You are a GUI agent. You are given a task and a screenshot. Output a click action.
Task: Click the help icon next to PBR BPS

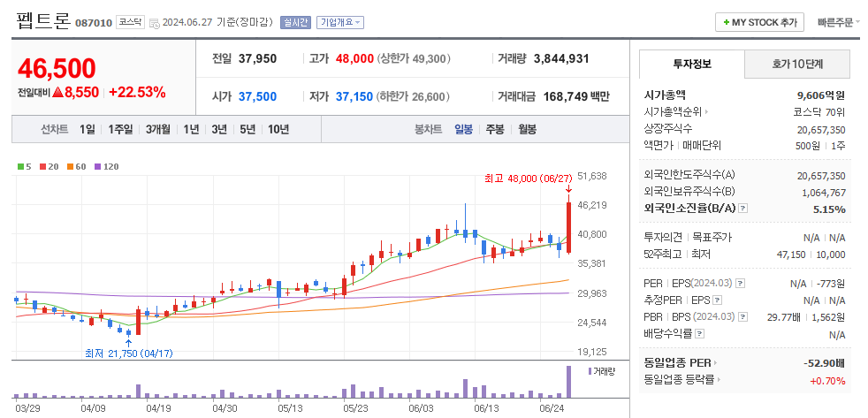click(x=743, y=317)
